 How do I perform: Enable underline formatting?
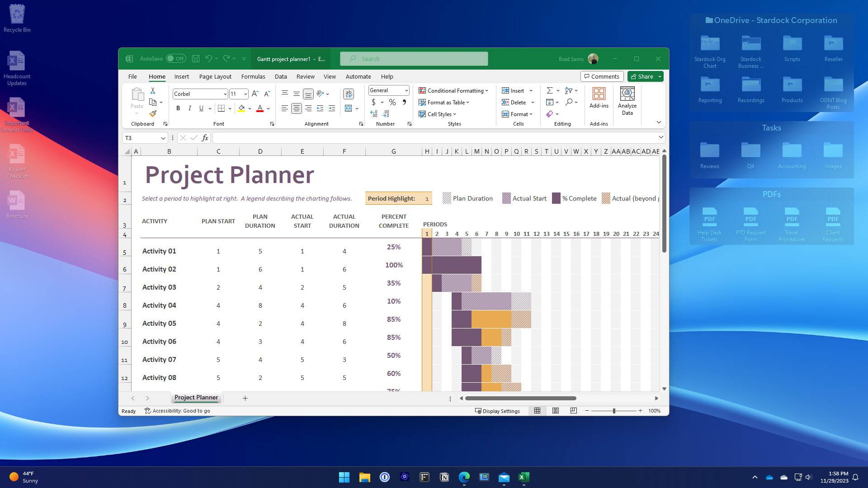[x=201, y=108]
